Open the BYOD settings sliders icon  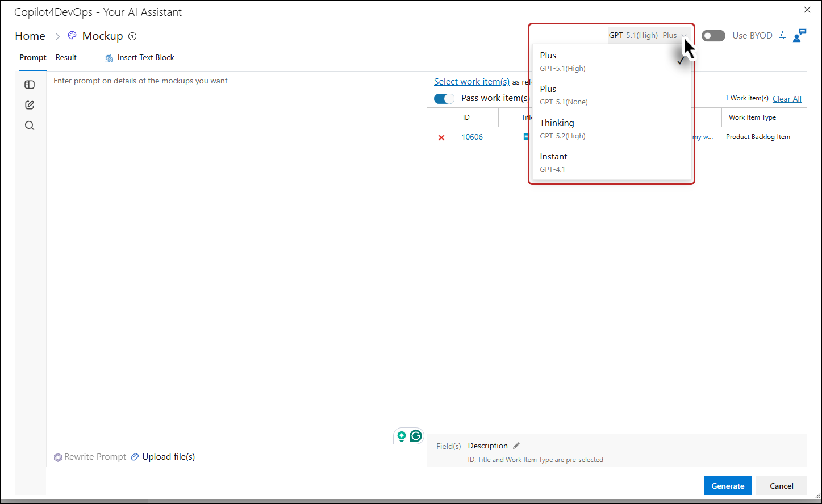(x=782, y=35)
